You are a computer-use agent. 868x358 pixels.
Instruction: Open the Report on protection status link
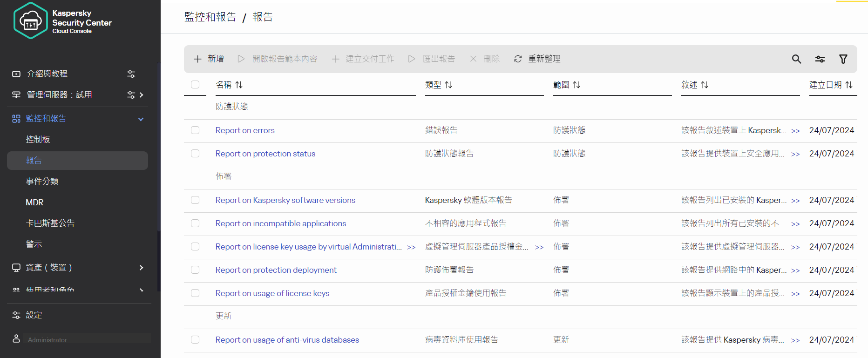tap(265, 154)
